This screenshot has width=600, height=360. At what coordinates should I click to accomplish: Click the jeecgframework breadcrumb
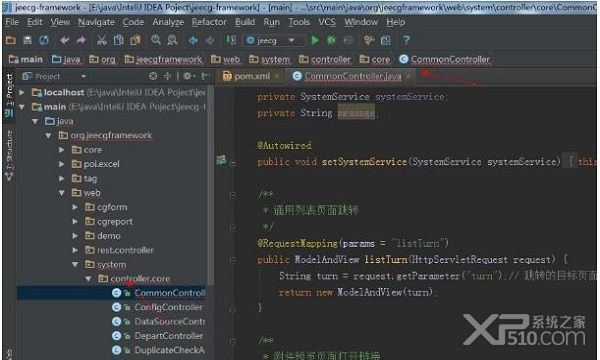coord(163,59)
